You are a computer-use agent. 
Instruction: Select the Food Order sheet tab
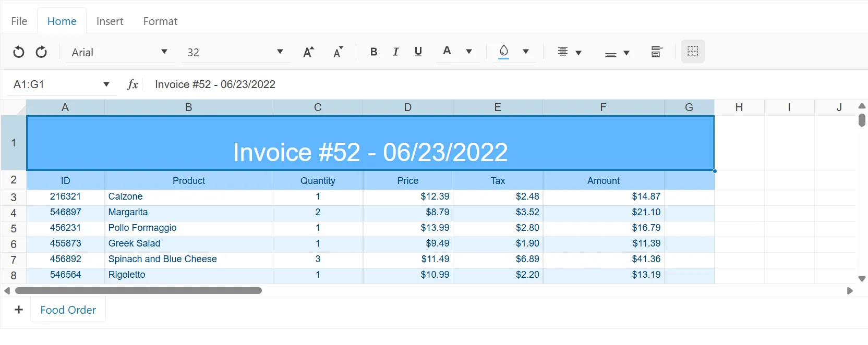click(68, 310)
